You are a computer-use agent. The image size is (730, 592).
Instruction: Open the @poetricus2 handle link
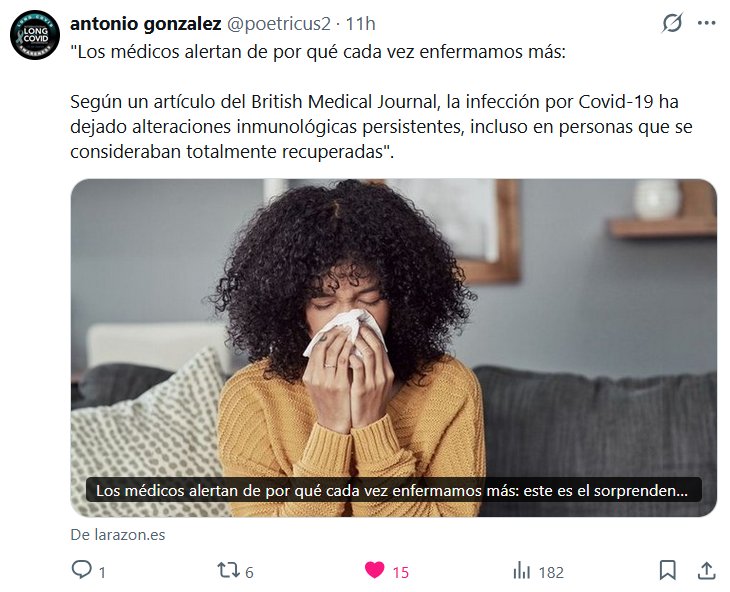pyautogui.click(x=278, y=24)
